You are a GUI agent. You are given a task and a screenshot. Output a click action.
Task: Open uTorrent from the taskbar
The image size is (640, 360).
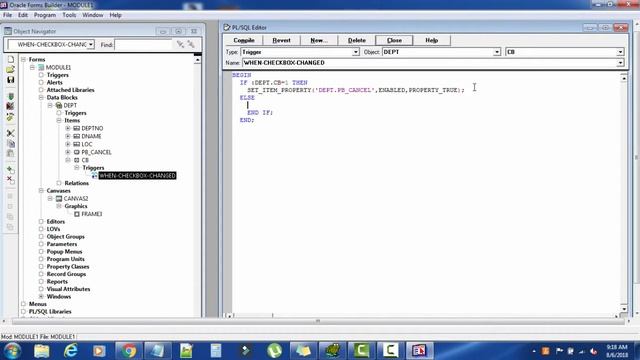pos(274,351)
